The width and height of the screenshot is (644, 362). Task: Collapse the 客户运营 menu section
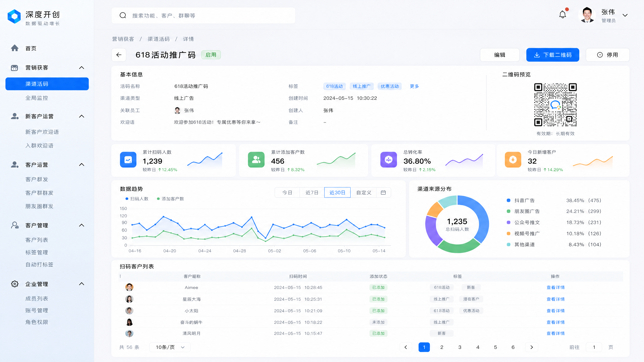tap(82, 164)
